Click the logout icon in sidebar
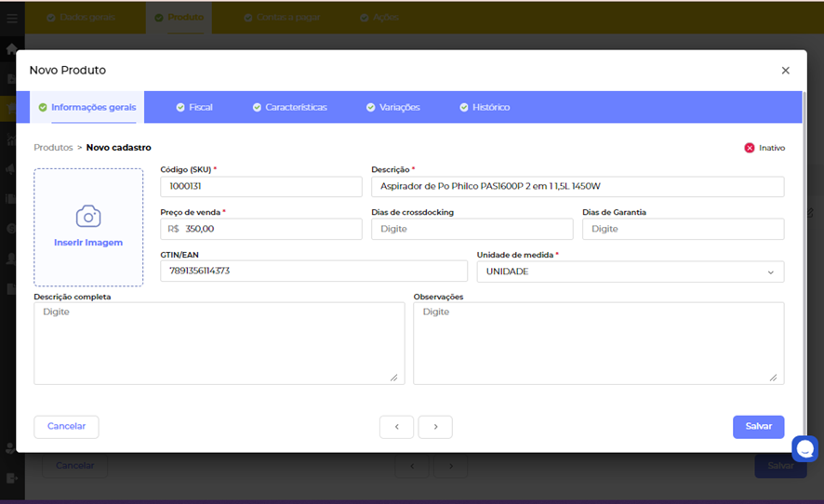Image resolution: width=824 pixels, height=504 pixels. coord(11,478)
